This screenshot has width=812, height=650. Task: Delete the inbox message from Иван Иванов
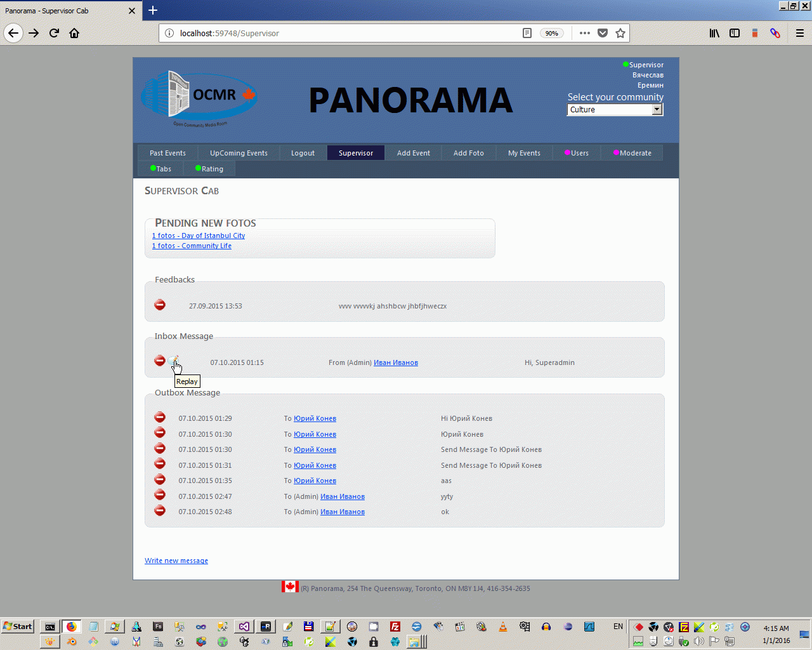pyautogui.click(x=160, y=361)
